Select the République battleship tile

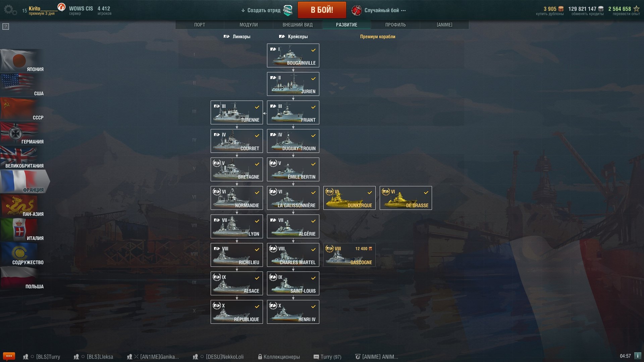click(x=237, y=312)
